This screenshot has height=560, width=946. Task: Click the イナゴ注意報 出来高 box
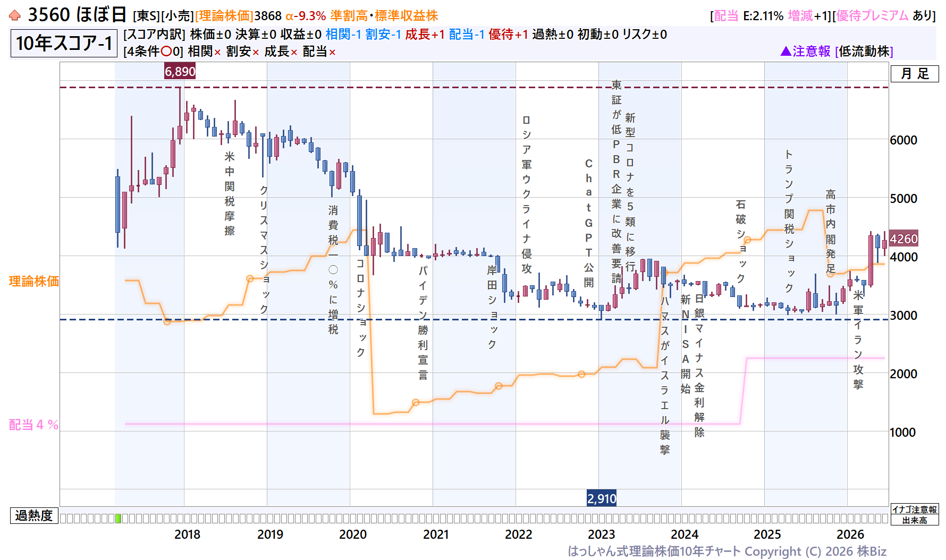[x=915, y=514]
